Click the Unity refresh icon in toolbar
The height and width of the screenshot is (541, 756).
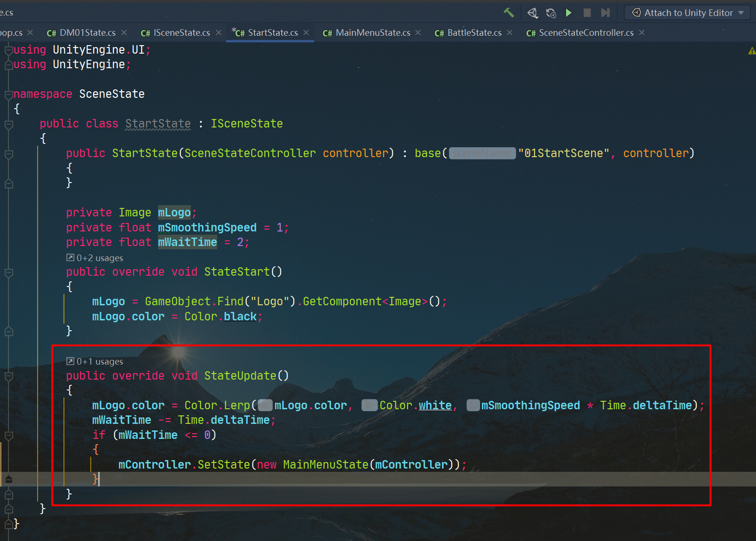(551, 13)
